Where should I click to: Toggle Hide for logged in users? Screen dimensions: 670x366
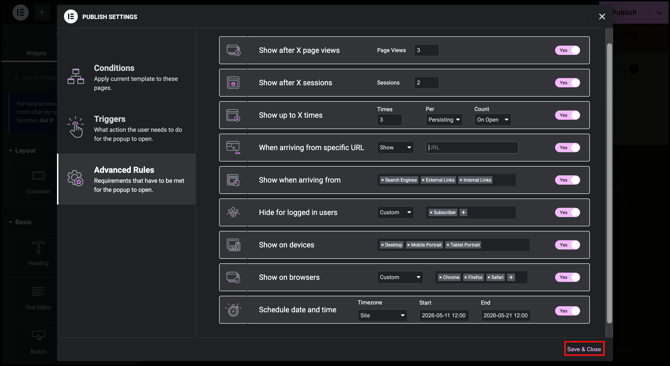567,212
